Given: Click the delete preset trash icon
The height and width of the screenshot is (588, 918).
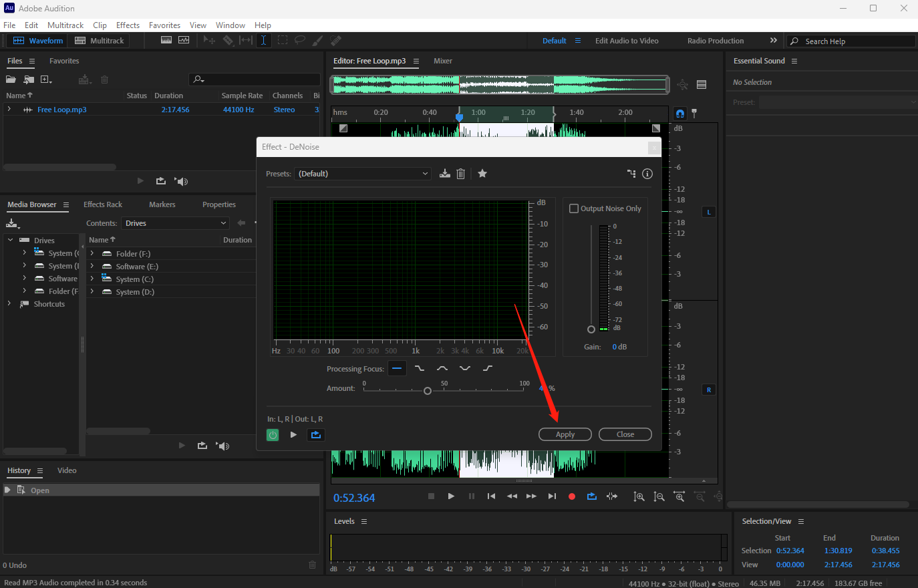Looking at the screenshot, I should tap(460, 174).
